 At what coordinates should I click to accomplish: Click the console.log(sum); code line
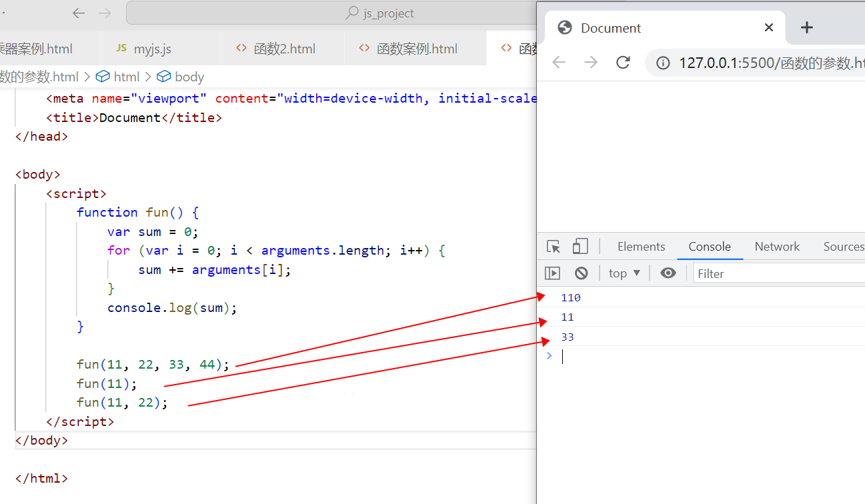coord(172,308)
